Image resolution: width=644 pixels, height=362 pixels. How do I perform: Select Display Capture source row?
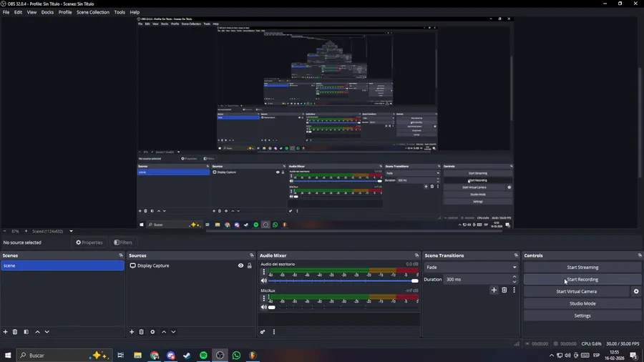[x=191, y=265]
